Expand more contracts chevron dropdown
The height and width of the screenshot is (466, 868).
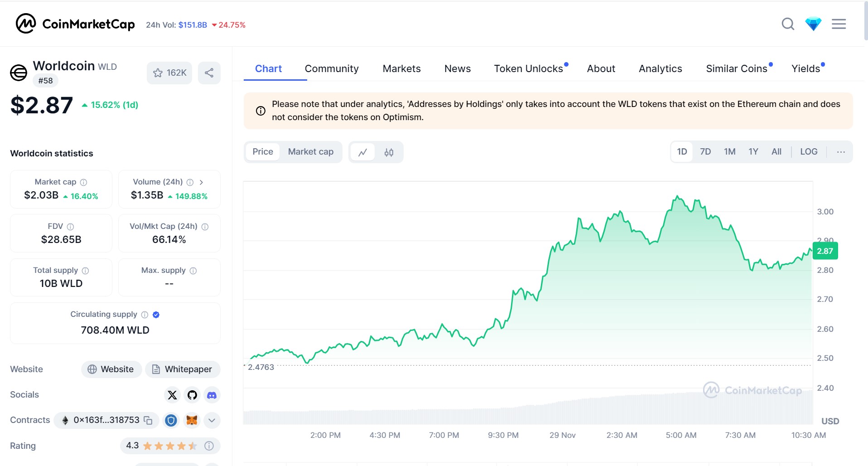(212, 420)
